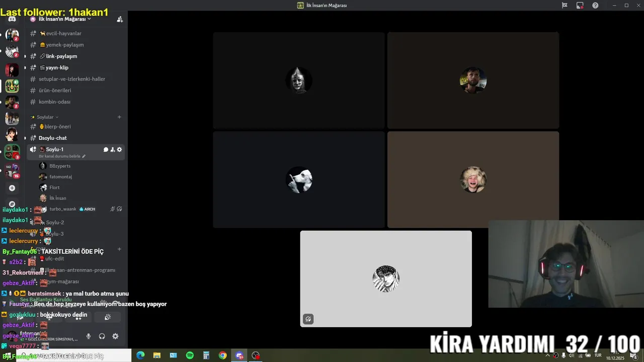Screen dimensions: 644x362
Task: Select the bearded man avatar video tile
Action: pyautogui.click(x=473, y=80)
